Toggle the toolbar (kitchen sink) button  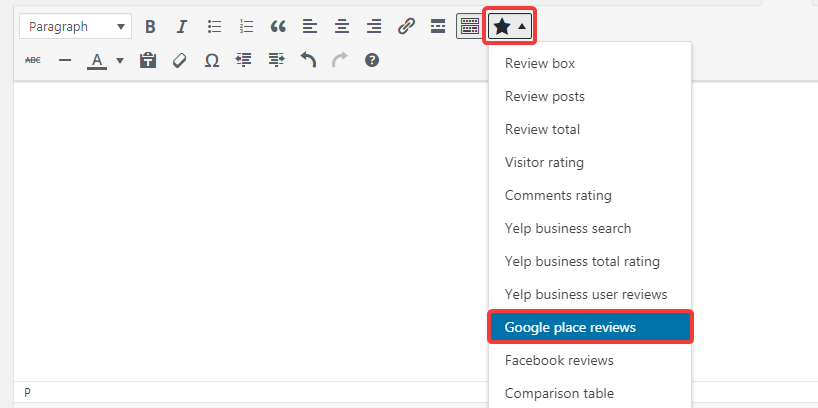(470, 27)
